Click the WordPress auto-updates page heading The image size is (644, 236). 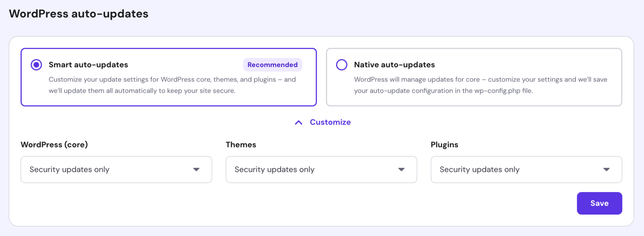pos(79,14)
